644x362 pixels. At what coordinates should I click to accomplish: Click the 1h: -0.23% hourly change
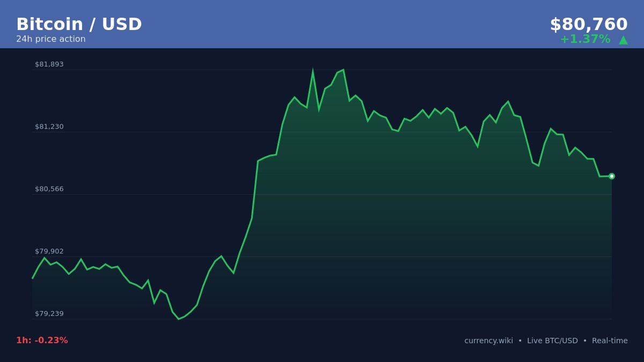click(42, 341)
